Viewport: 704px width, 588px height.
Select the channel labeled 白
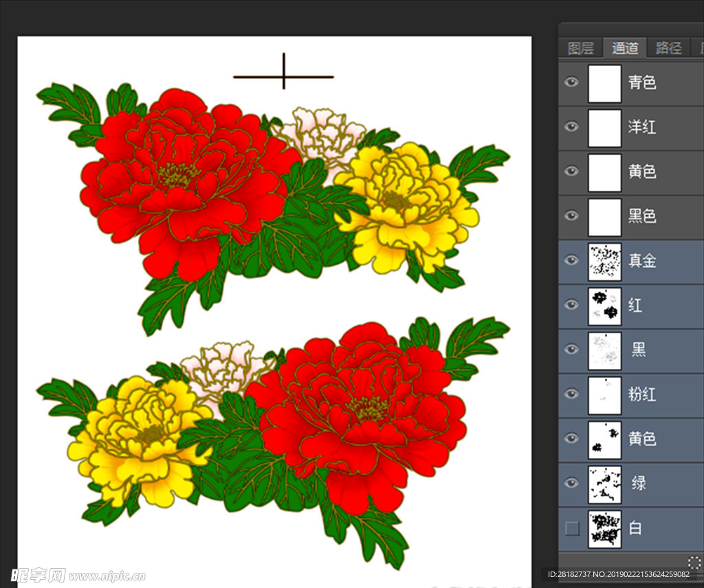pos(635,528)
